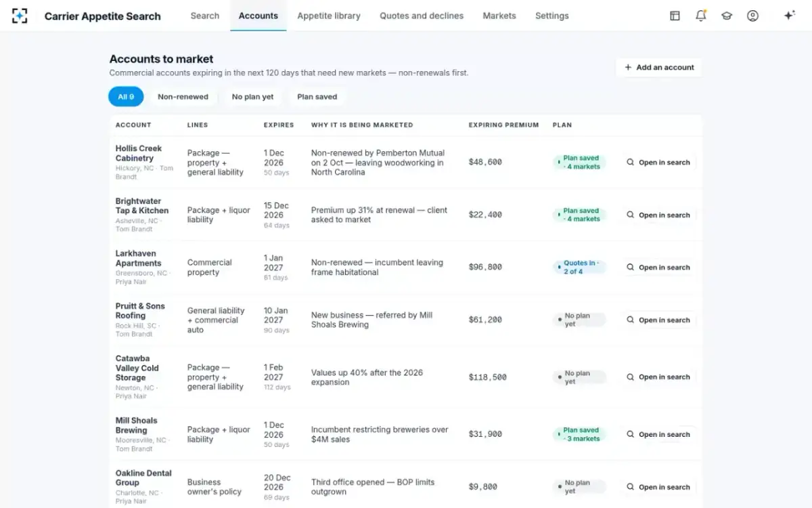Click the 15 Dec 2026 expiry date
The height and width of the screenshot is (508, 812).
276,210
